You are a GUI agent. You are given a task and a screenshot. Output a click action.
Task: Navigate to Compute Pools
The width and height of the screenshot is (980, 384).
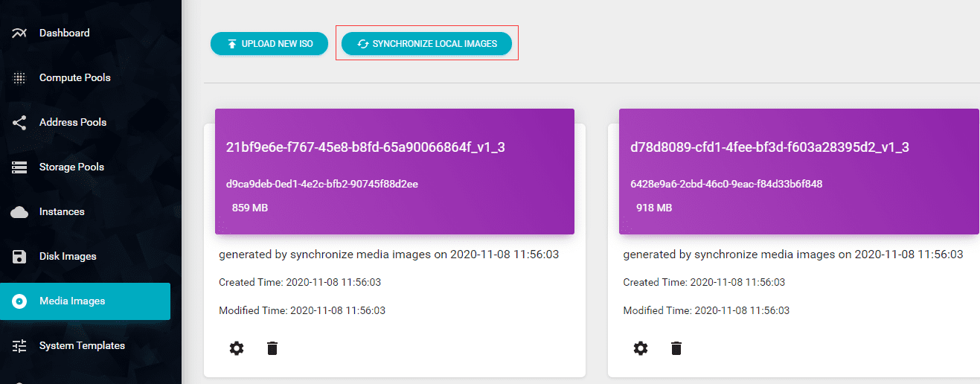click(74, 77)
